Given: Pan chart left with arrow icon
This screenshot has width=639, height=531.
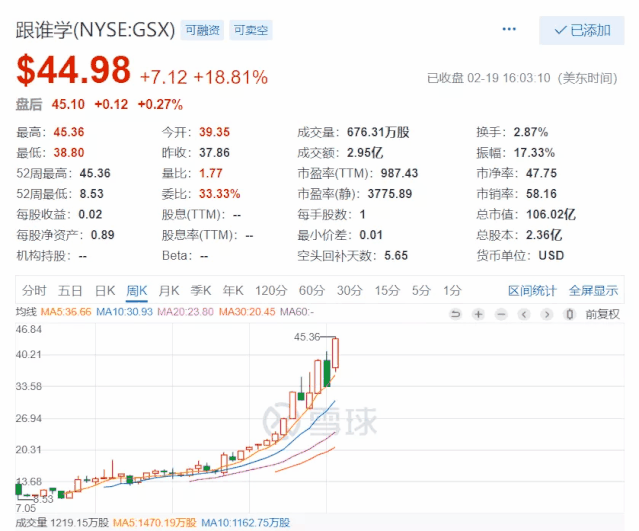Looking at the screenshot, I should 524,314.
